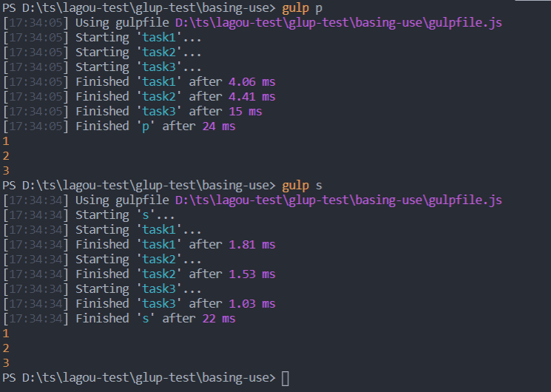Open the gulpfile.js path link logged at 17:34:34
551x392 pixels.
click(338, 200)
